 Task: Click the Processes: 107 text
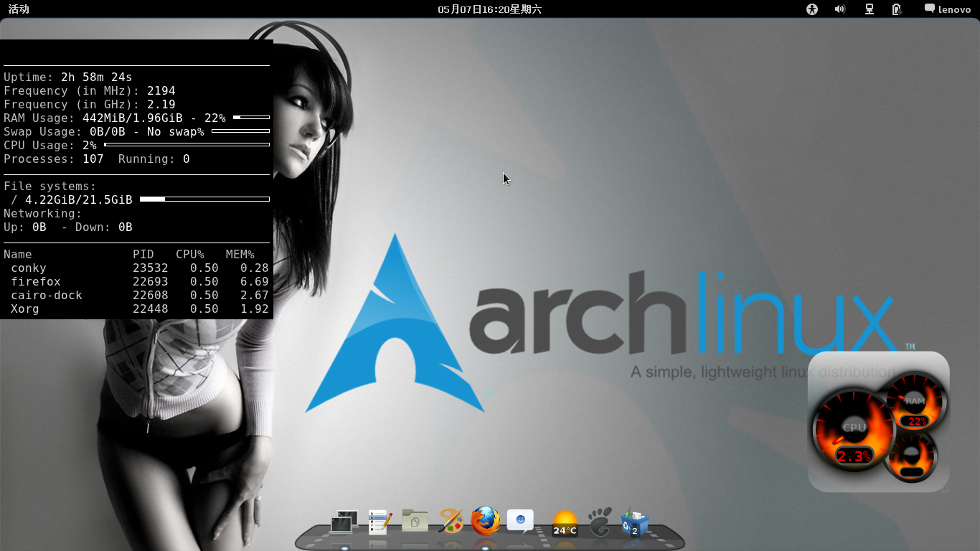pyautogui.click(x=54, y=159)
